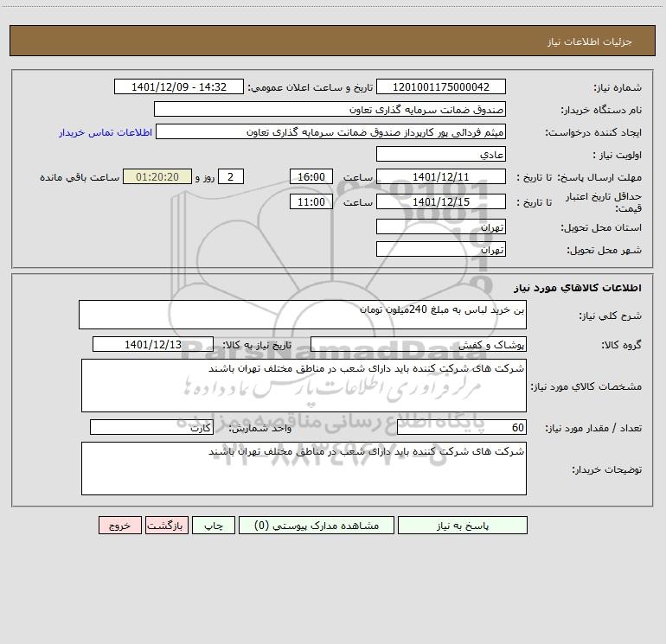Select the شماره نیاز field 1201001175000042

click(x=441, y=87)
